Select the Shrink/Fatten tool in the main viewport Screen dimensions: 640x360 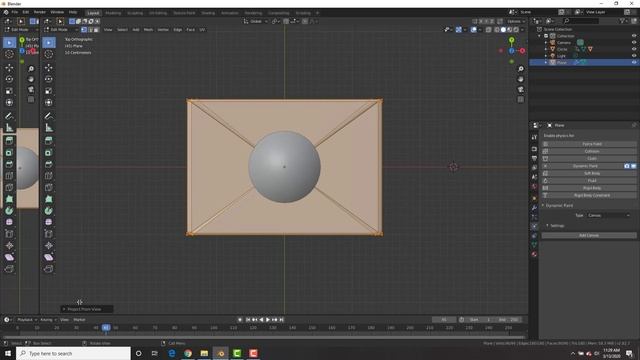coord(49,245)
